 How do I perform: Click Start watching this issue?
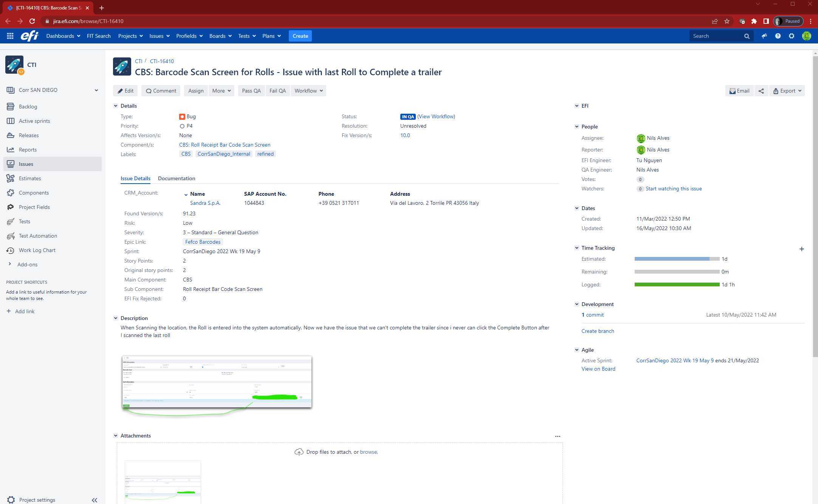(673, 189)
